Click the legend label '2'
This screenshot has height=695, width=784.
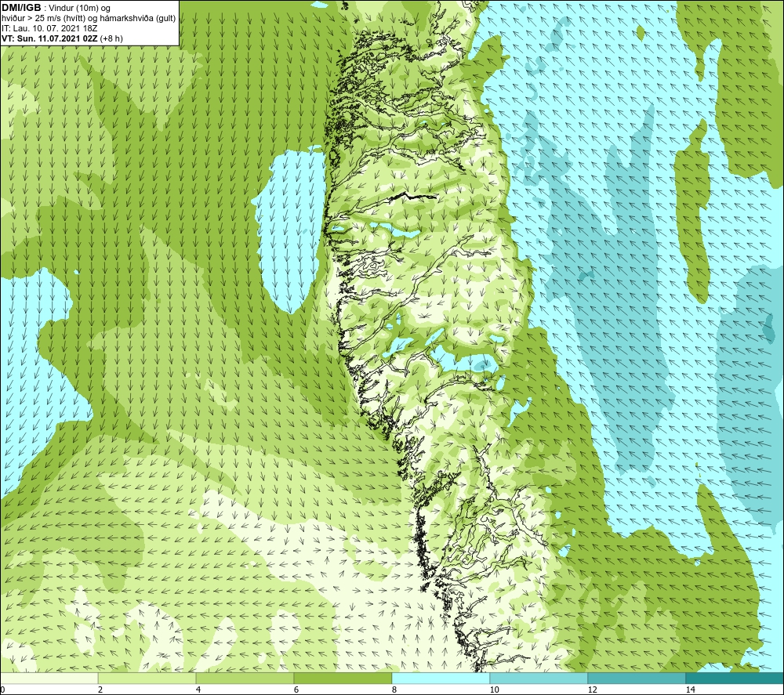click(x=100, y=690)
